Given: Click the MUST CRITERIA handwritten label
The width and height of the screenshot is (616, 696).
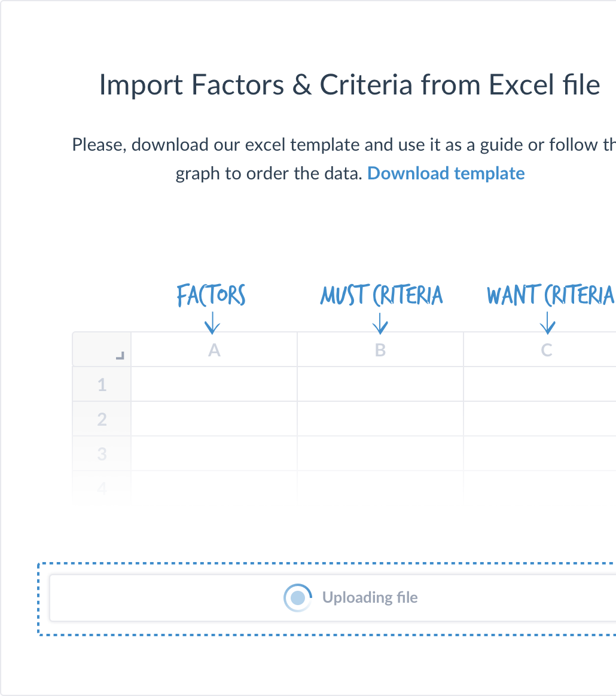Looking at the screenshot, I should (382, 295).
